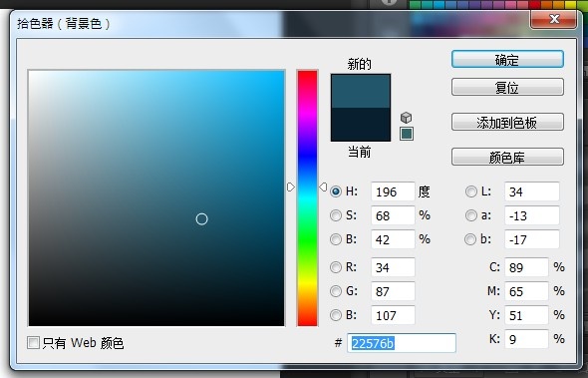Image resolution: width=588 pixels, height=378 pixels.
Task: Click the 当前 current color preview swatch
Action: [361, 125]
